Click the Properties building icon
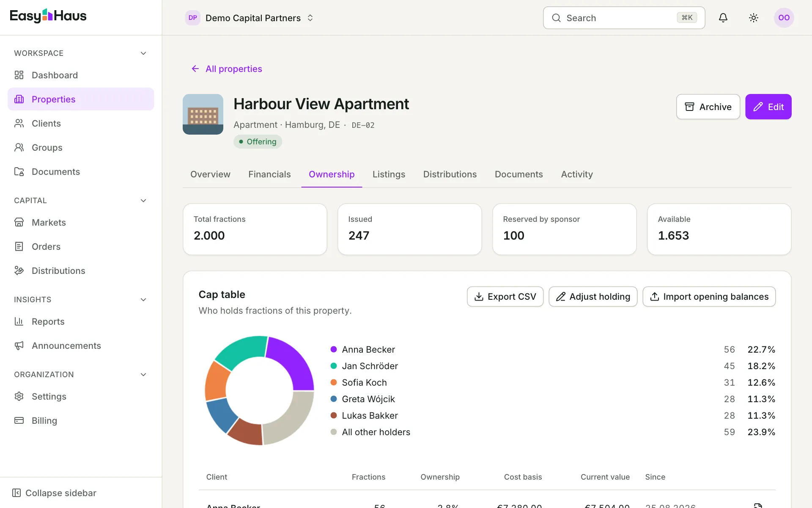Screen dimensions: 812x508 click(x=19, y=99)
